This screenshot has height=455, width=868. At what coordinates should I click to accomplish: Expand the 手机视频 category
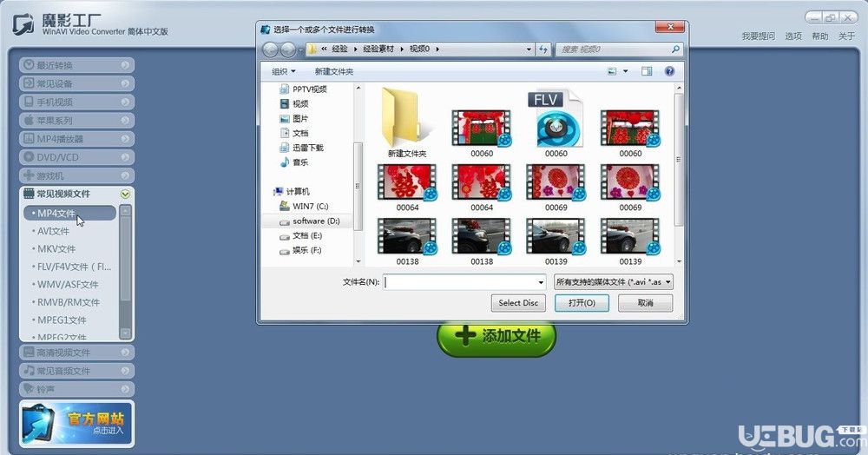pos(76,102)
